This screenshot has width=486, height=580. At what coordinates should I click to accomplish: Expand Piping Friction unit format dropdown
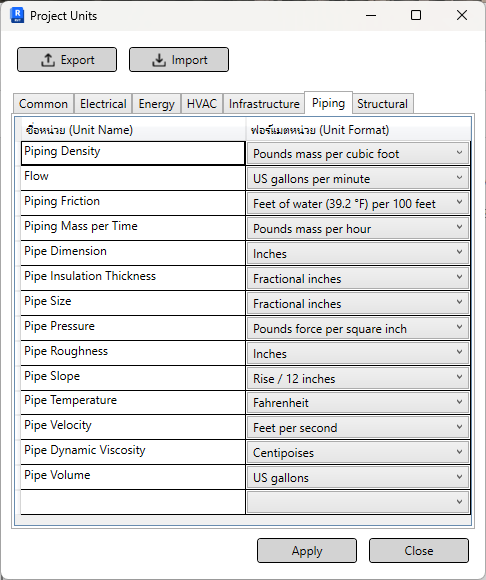tap(358, 203)
